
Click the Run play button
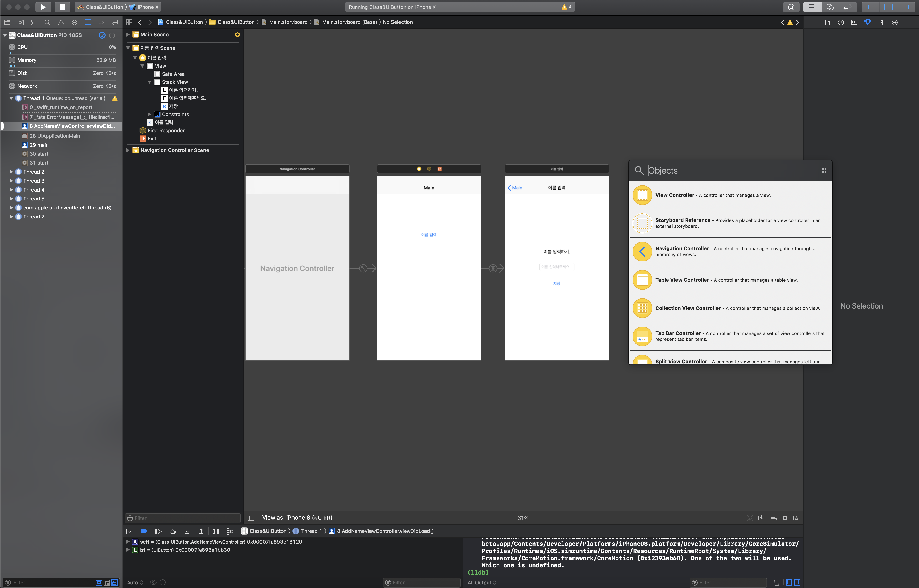click(x=43, y=7)
